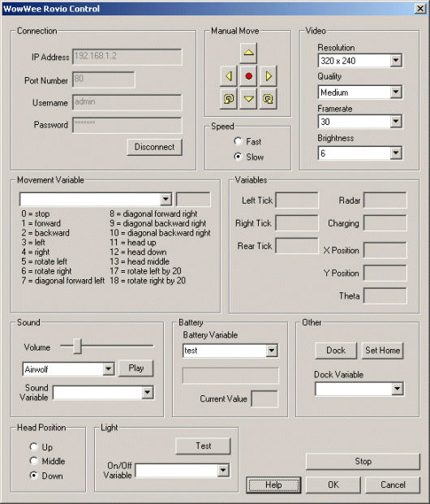Click the Left Tick value field
430x504 pixels.
pyautogui.click(x=297, y=200)
